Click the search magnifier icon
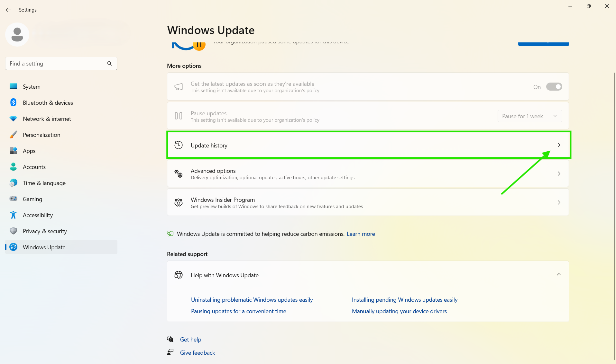 coord(109,64)
